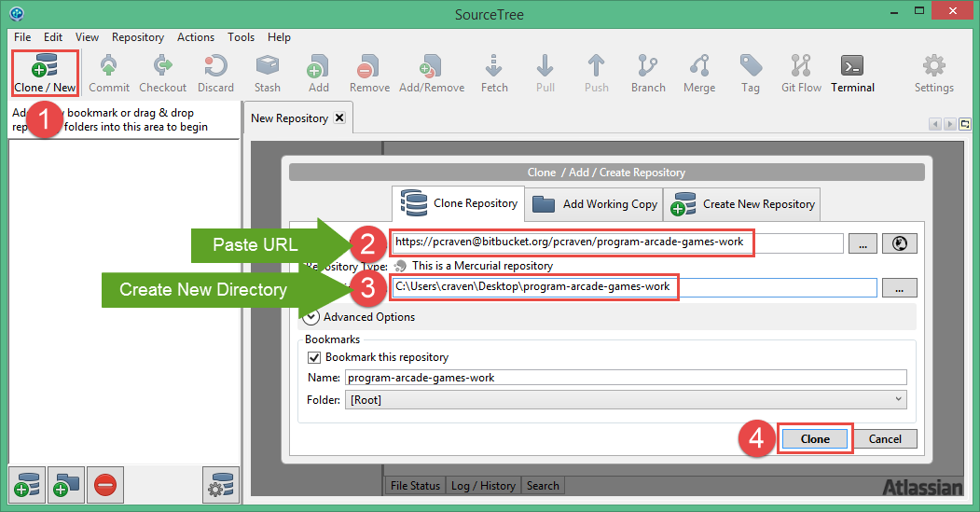980x512 pixels.
Task: Click the add folder icon in bookmarks panel
Action: point(66,485)
